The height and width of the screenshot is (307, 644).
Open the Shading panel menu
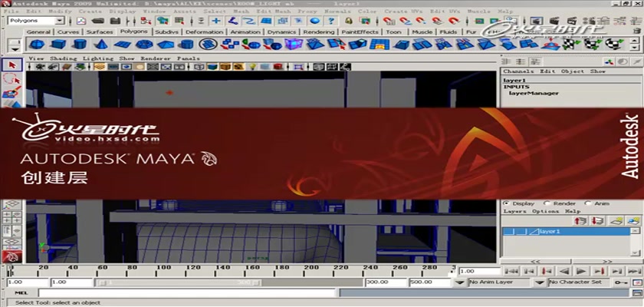63,58
